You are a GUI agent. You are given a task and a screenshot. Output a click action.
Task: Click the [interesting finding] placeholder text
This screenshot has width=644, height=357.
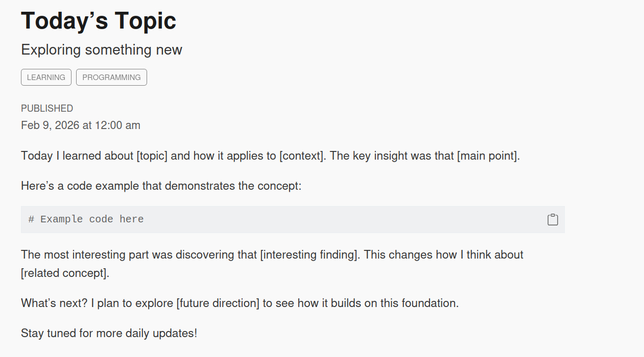point(309,254)
